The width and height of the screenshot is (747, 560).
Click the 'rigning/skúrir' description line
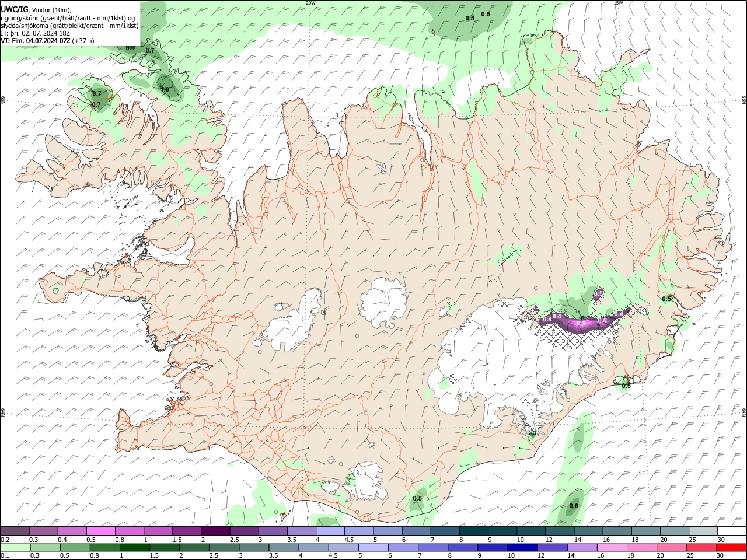click(68, 18)
